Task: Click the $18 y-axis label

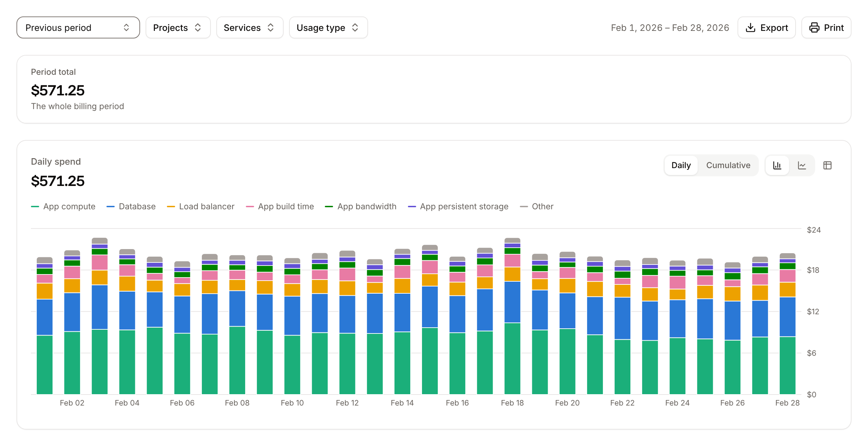Action: click(813, 270)
